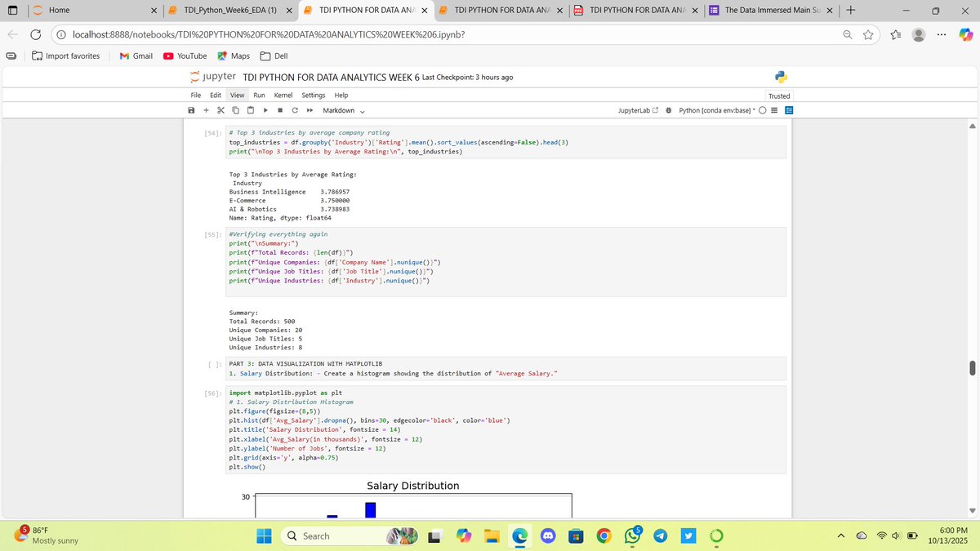Image resolution: width=980 pixels, height=551 pixels.
Task: Open Telegram from the taskbar
Action: 660,535
